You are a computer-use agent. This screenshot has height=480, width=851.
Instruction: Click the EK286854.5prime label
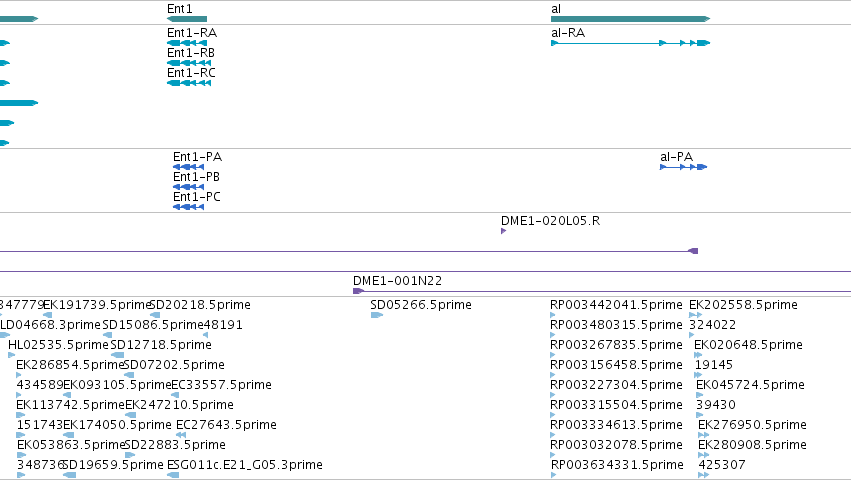pos(70,365)
